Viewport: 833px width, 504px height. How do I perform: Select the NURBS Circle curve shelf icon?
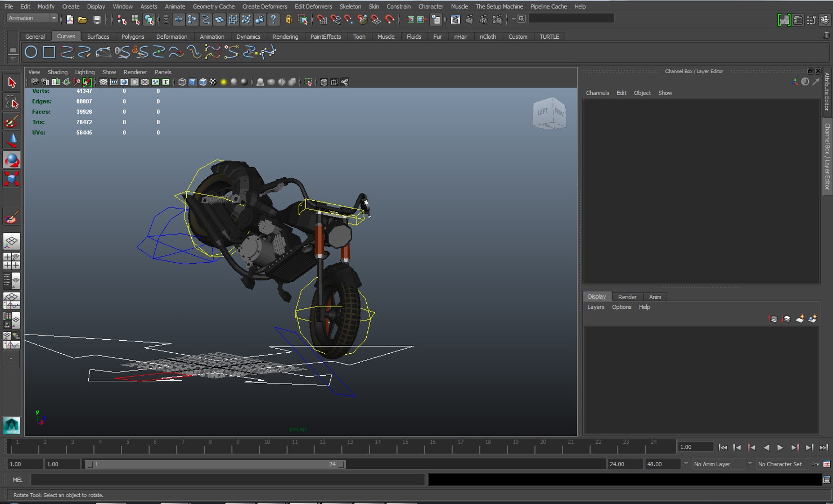click(x=31, y=52)
